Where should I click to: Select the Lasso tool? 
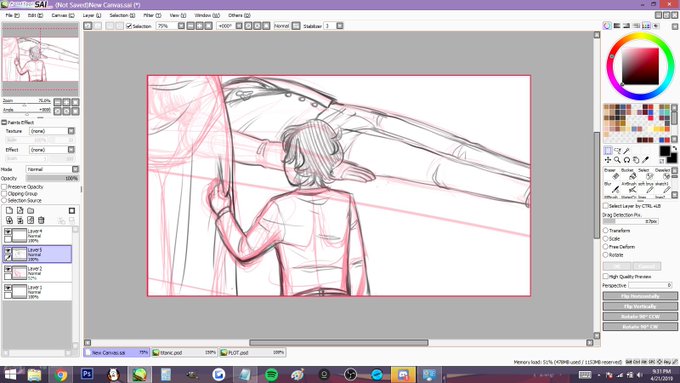(x=618, y=151)
